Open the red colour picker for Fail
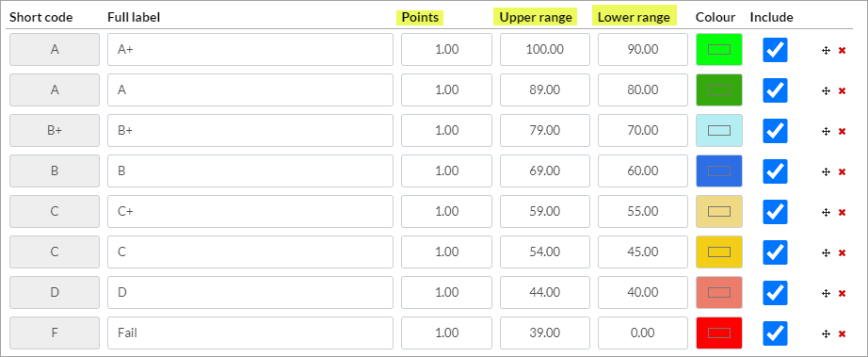Screen dimensions: 868x357 click(719, 333)
